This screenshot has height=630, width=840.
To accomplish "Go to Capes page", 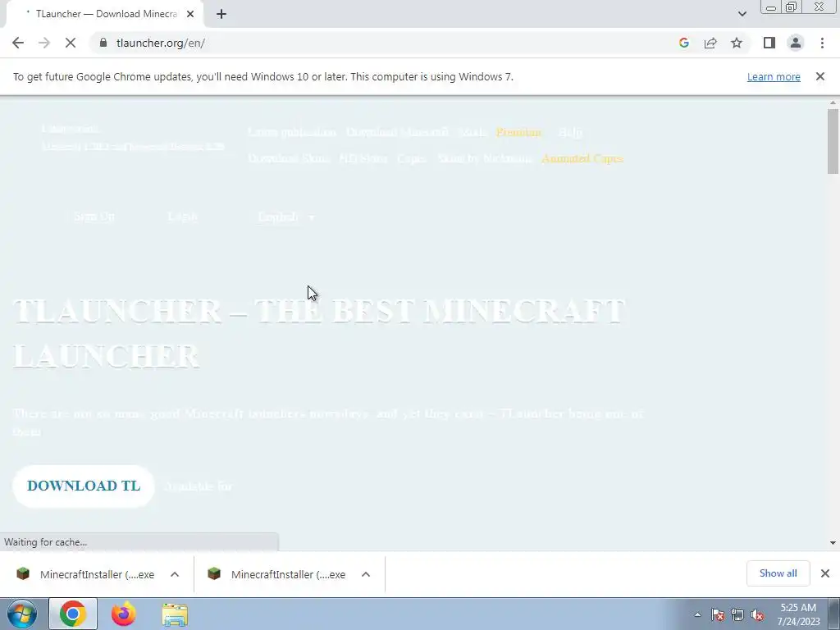I will (x=412, y=158).
